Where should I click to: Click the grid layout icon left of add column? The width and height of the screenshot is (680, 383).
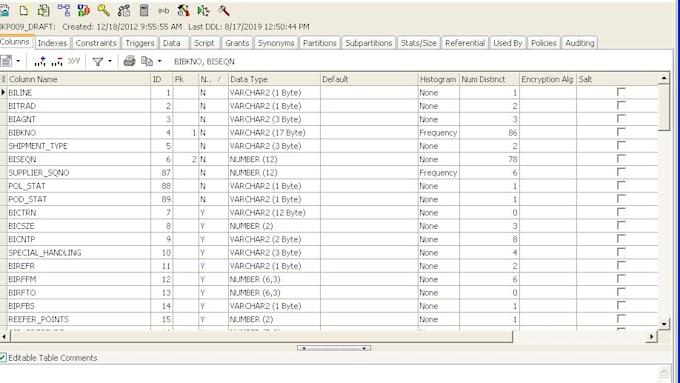6,61
